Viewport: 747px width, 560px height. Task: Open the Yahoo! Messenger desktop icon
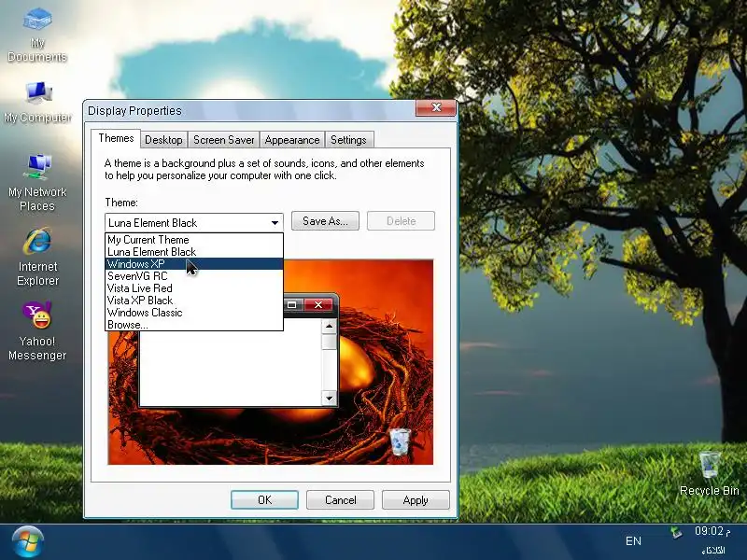tap(37, 331)
